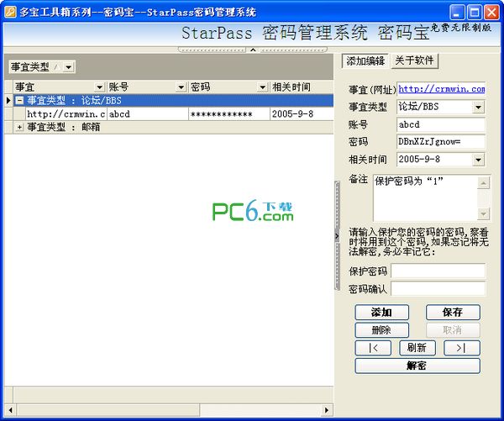The height and width of the screenshot is (421, 504).
Task: Click the 备注 scrollbar down arrow
Action: 484,214
